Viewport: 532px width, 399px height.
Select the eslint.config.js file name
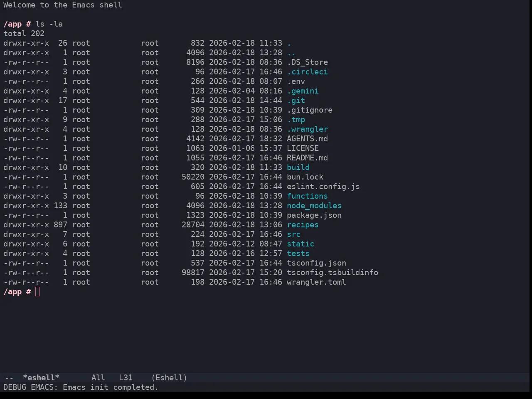[323, 187]
